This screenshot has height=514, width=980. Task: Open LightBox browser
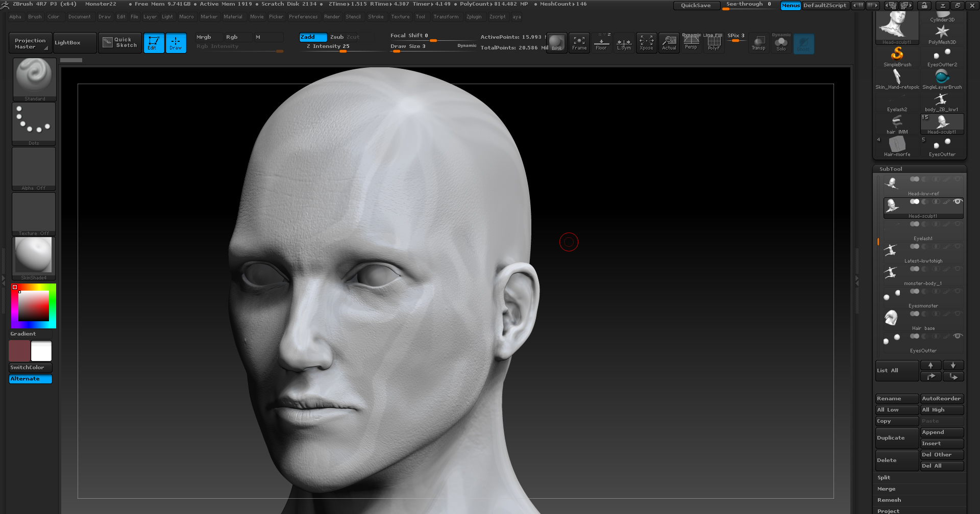75,43
